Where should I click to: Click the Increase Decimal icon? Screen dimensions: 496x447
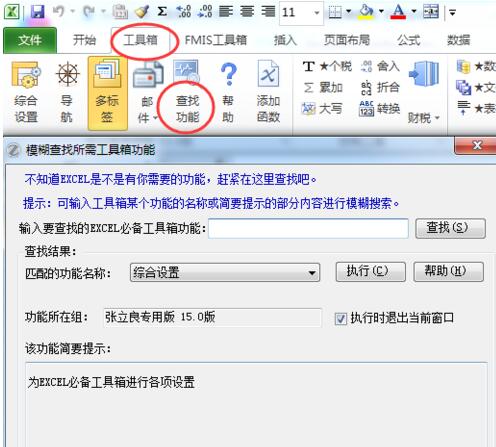tap(184, 12)
